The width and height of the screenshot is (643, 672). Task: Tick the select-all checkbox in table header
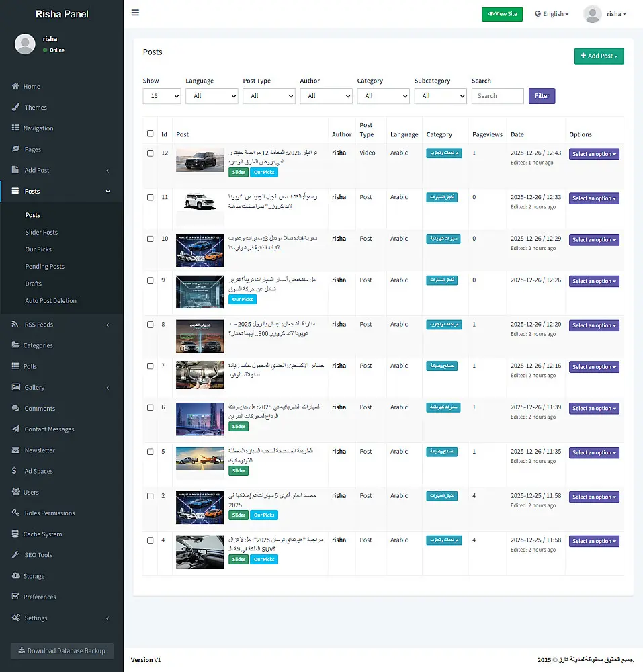click(150, 134)
